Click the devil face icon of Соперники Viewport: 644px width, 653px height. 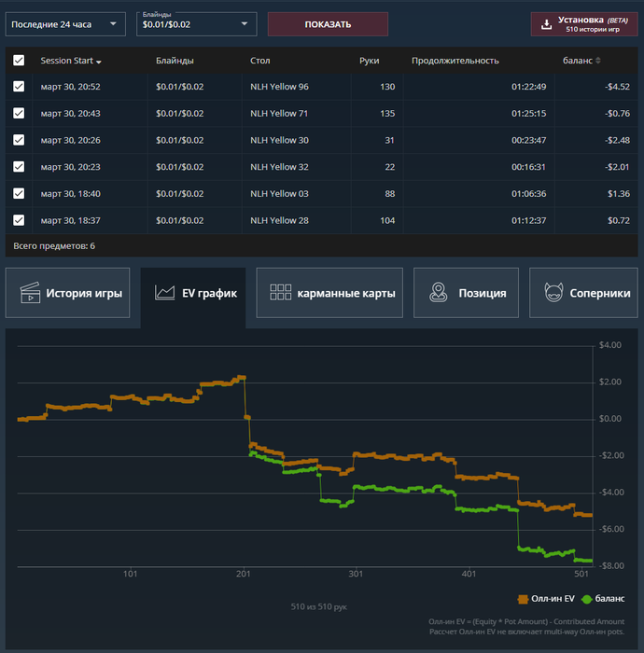tap(554, 292)
